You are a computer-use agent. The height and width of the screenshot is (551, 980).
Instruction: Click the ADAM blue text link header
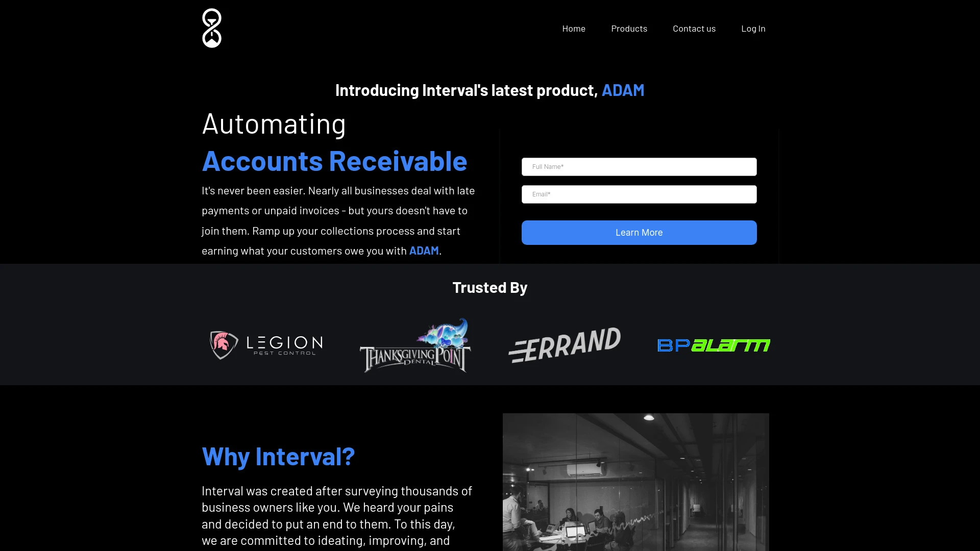click(623, 89)
